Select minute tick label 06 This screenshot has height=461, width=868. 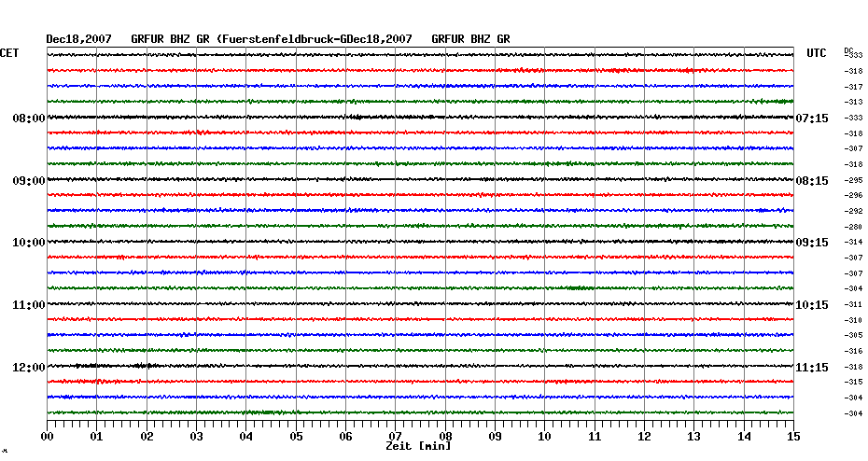pyautogui.click(x=345, y=437)
